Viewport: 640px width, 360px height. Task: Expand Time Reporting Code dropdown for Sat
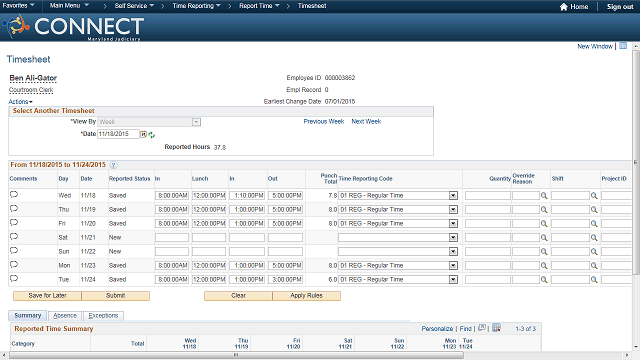tap(453, 238)
